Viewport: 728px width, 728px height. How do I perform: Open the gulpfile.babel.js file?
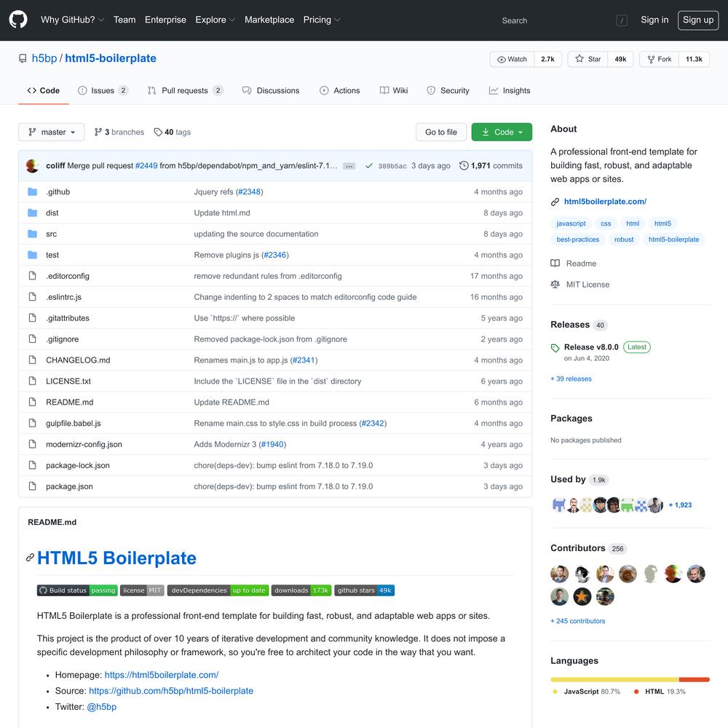click(74, 424)
